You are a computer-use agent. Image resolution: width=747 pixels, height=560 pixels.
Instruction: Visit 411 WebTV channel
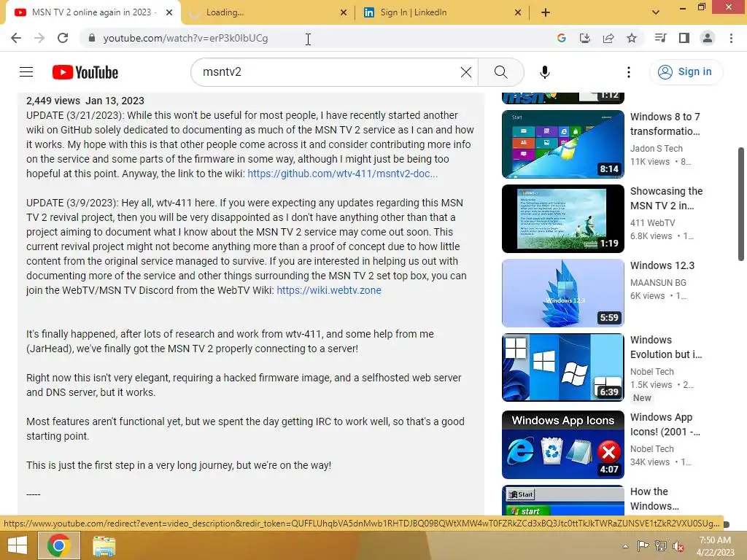(652, 223)
